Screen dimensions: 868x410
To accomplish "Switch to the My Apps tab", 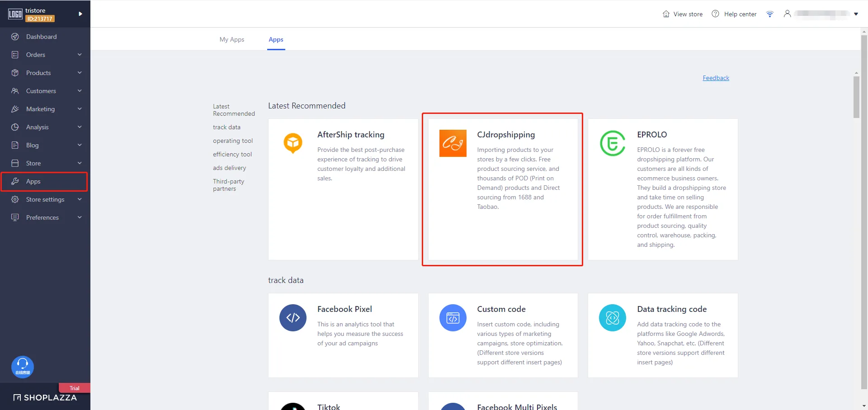I will tap(231, 39).
